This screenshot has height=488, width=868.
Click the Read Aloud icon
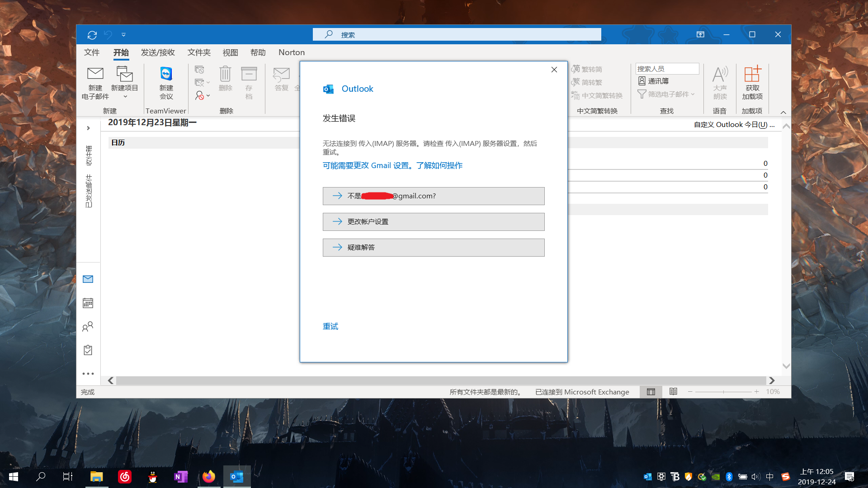coord(720,74)
